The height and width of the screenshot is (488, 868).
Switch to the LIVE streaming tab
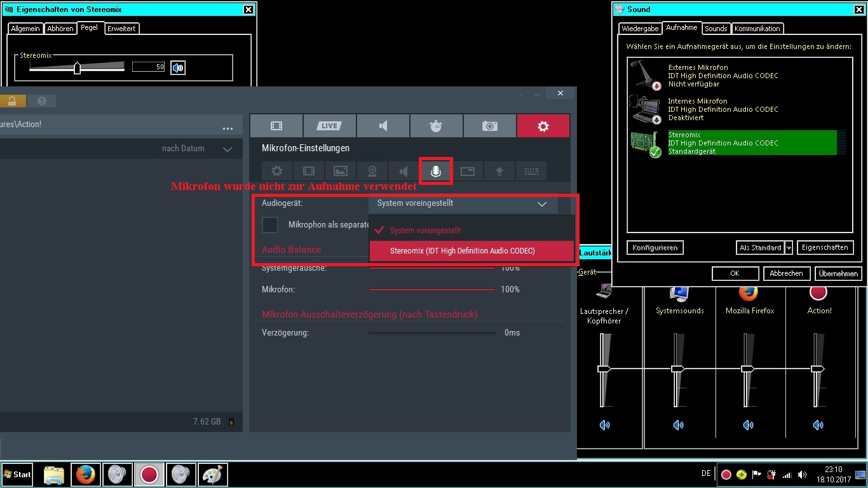click(x=329, y=126)
